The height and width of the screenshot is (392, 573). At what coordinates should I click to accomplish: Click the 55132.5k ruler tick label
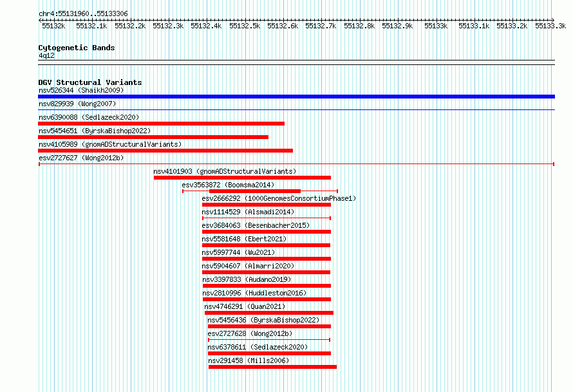pos(245,26)
